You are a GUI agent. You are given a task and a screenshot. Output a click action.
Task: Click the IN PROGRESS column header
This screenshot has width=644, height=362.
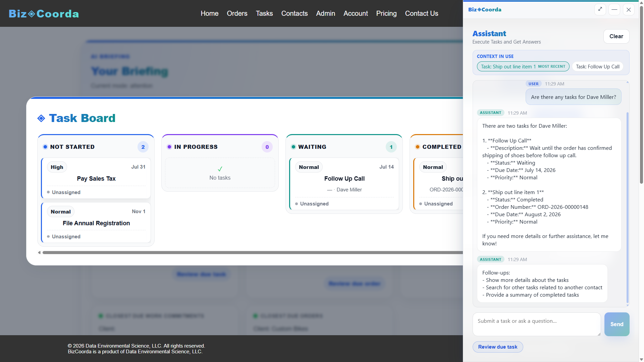pos(196,147)
